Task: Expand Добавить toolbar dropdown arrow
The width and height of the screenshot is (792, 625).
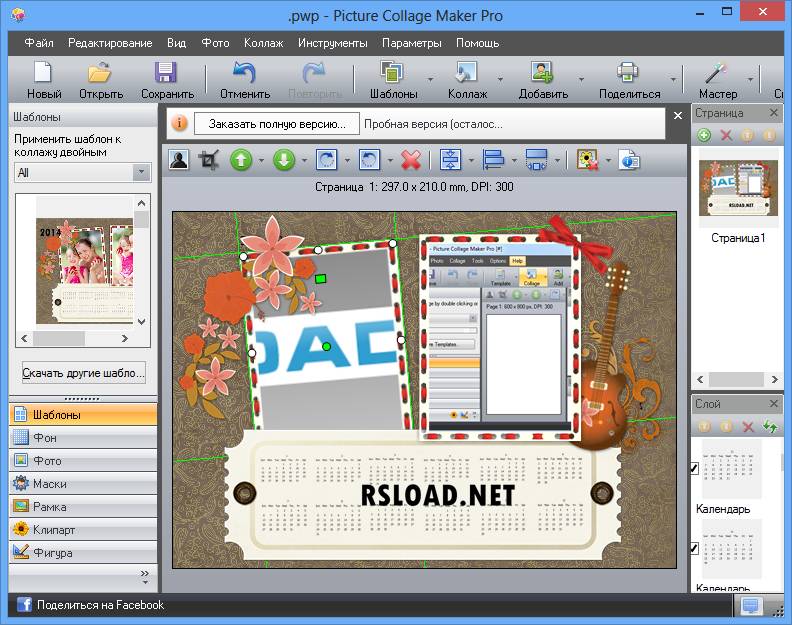Action: pyautogui.click(x=581, y=79)
